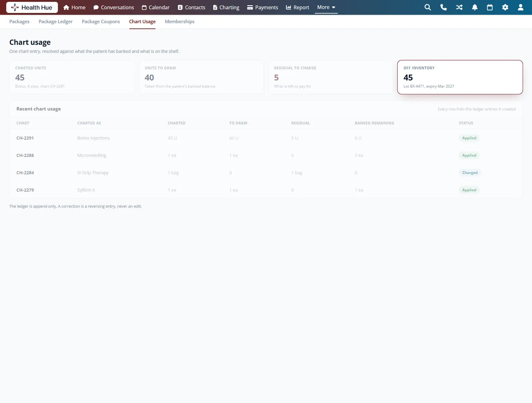
Task: Expand the More dropdown menu
Action: tap(326, 7)
